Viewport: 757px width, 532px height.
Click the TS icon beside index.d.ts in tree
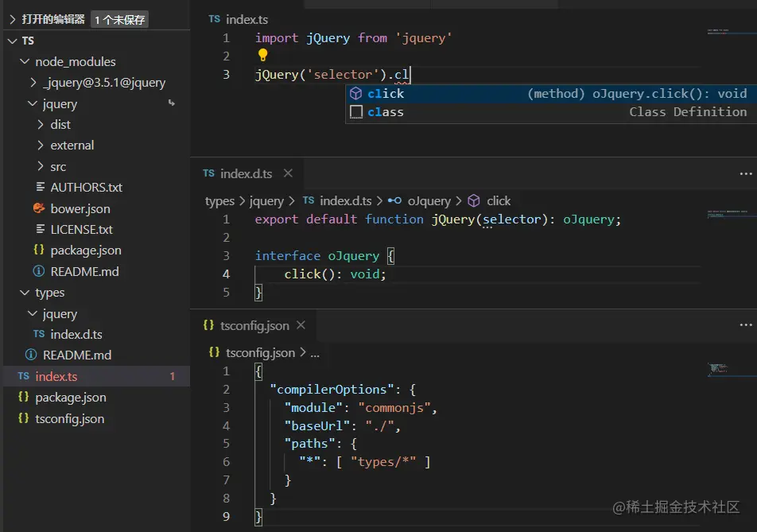click(39, 334)
